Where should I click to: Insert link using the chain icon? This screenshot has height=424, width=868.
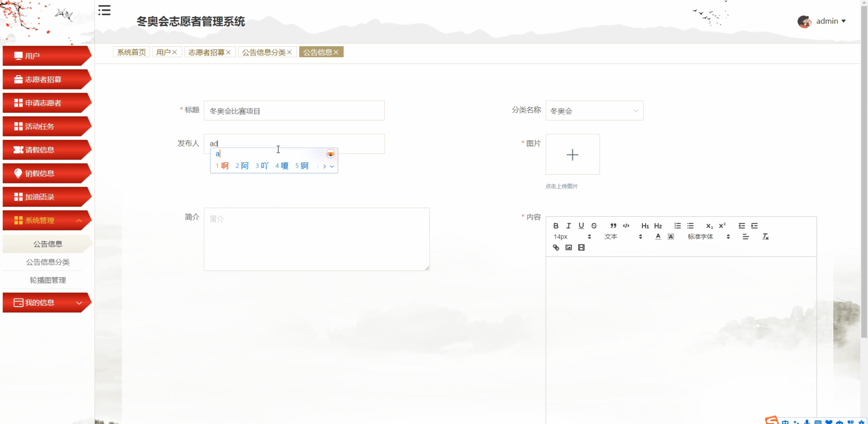coord(556,247)
